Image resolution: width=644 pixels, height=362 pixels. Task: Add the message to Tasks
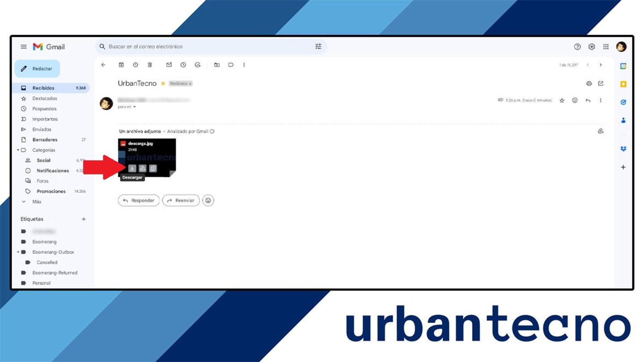click(198, 65)
